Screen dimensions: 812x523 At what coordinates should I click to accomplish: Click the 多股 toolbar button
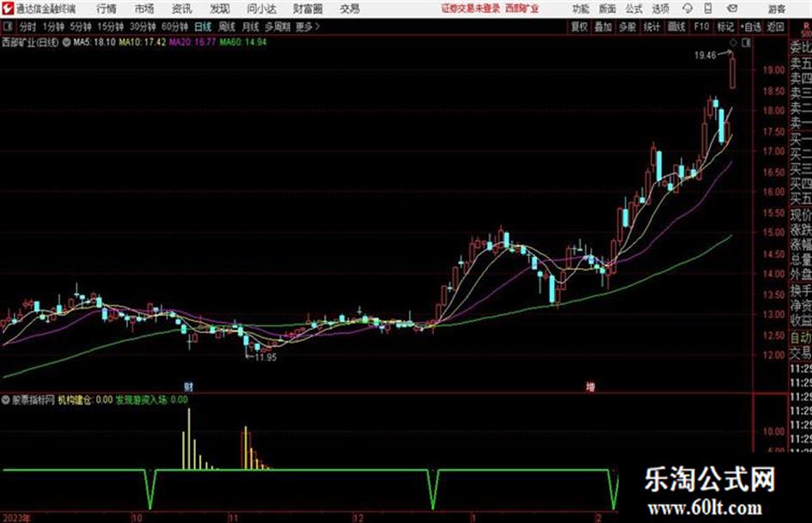627,27
